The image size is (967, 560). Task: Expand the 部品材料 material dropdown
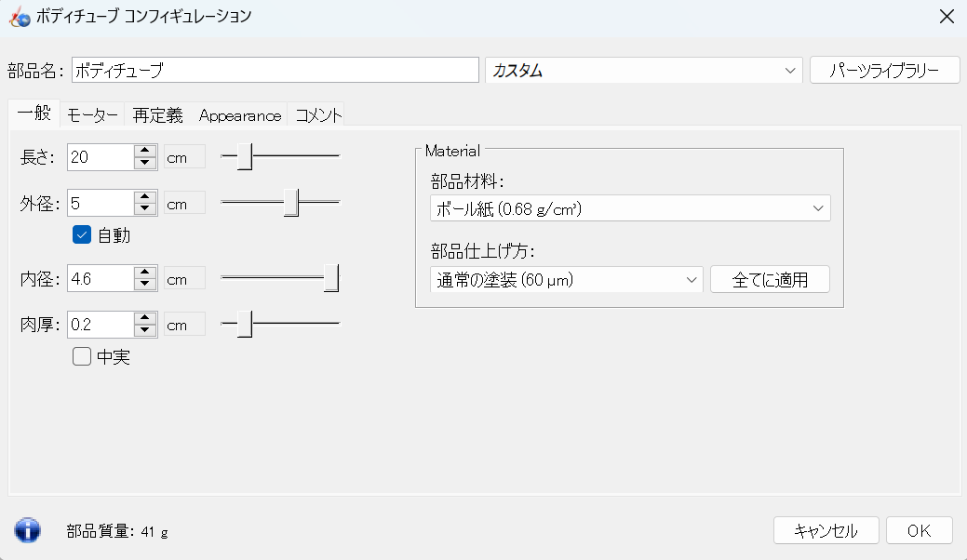630,208
